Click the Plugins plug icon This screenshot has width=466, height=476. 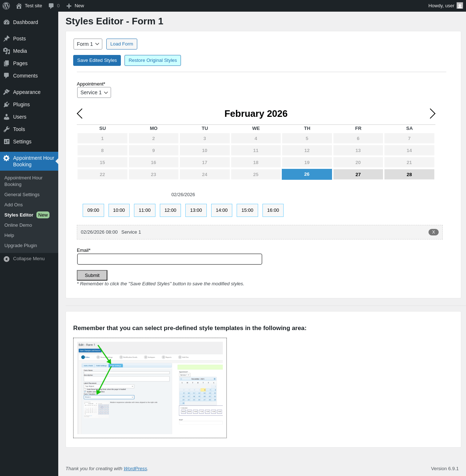tap(7, 104)
